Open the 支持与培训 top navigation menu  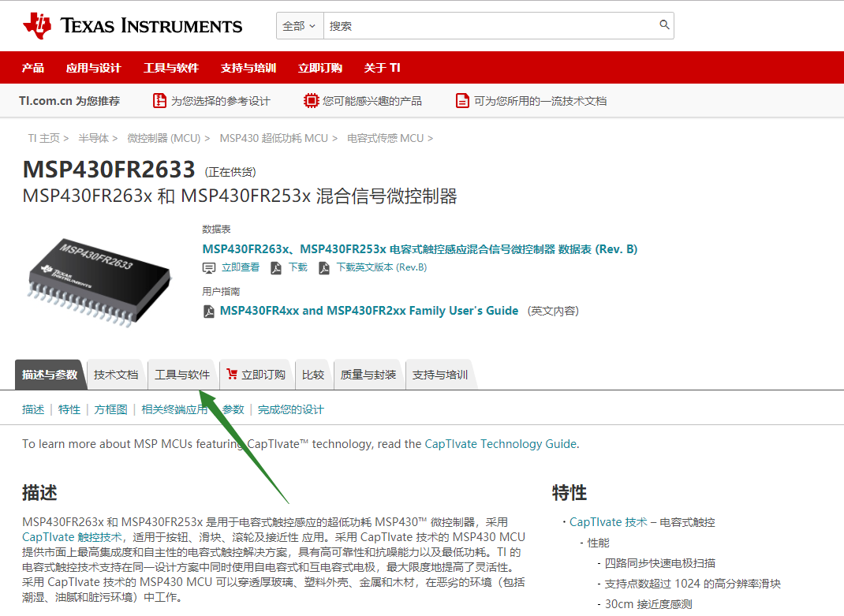click(x=248, y=68)
